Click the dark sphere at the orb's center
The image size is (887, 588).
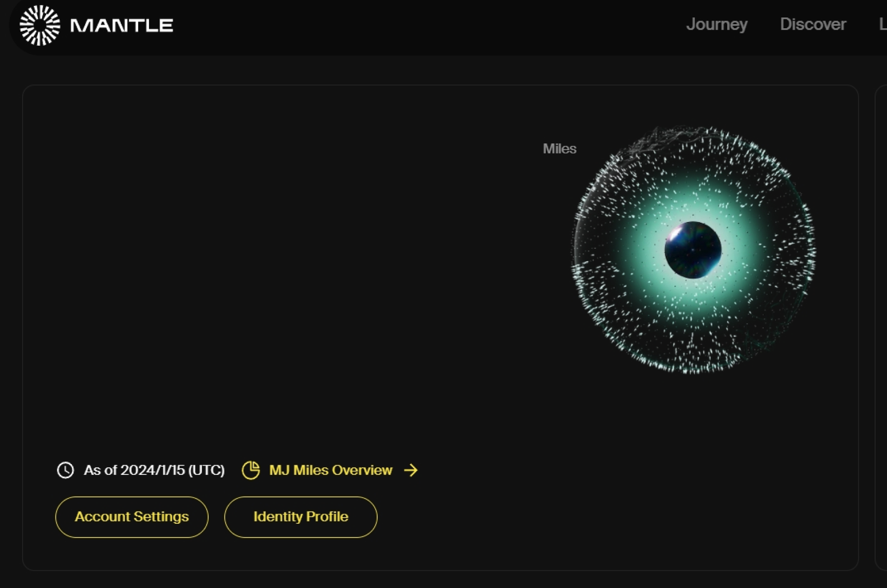693,250
